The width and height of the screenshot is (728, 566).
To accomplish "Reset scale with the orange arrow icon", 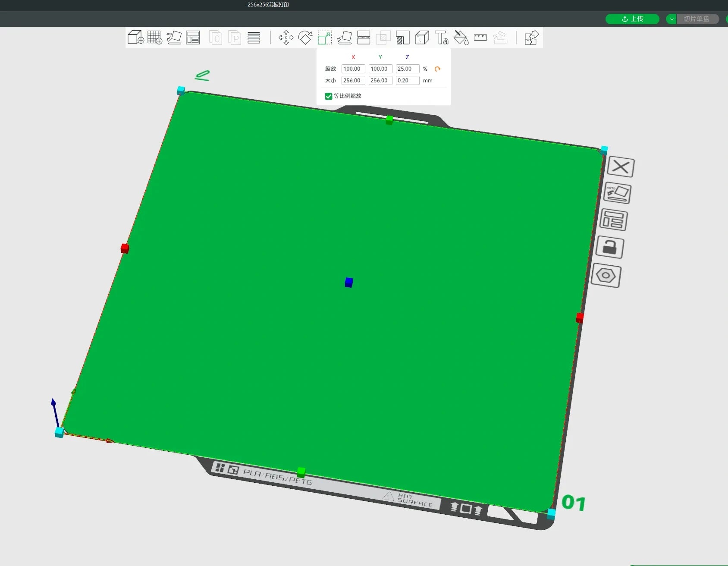I will coord(437,69).
